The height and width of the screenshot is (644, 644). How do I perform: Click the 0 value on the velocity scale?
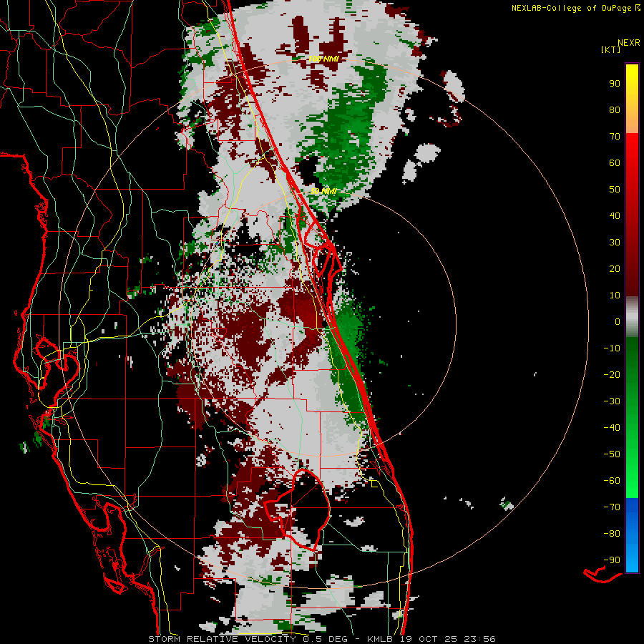618,321
